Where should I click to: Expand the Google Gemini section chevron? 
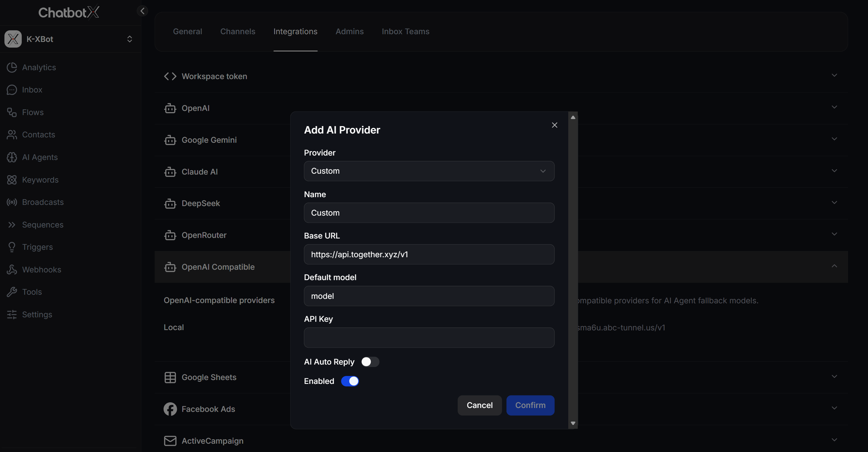tap(834, 139)
